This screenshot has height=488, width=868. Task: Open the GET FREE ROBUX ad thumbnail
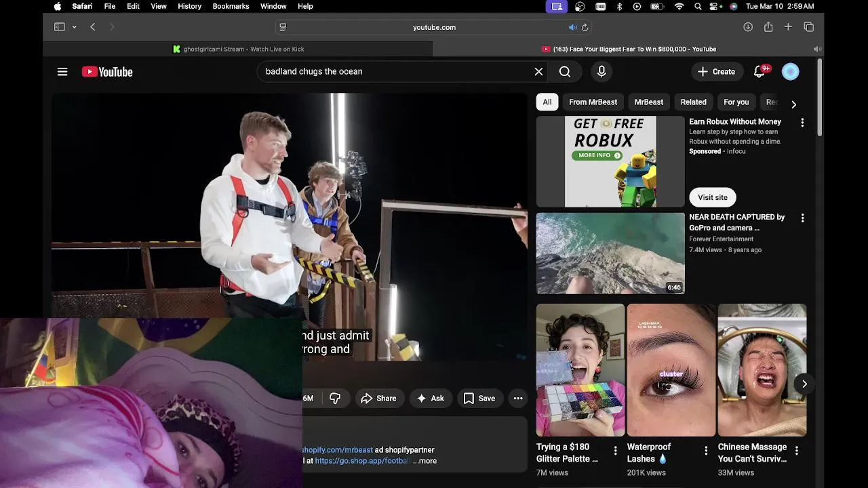point(610,161)
